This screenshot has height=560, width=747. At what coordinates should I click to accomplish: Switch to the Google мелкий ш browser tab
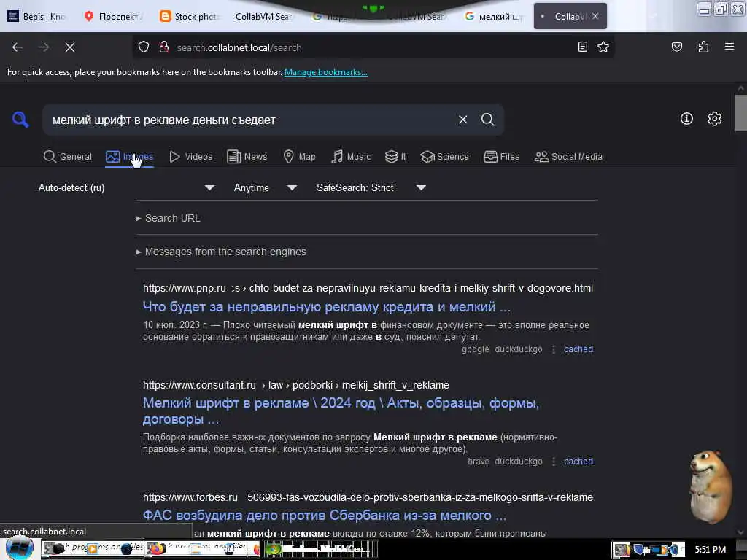(x=494, y=17)
